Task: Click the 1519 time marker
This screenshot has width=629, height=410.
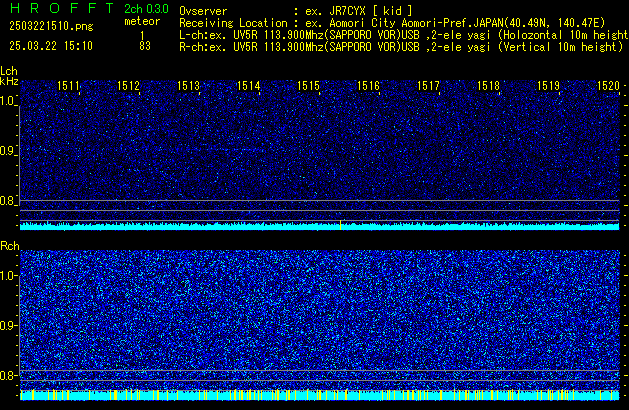Action: [x=548, y=86]
